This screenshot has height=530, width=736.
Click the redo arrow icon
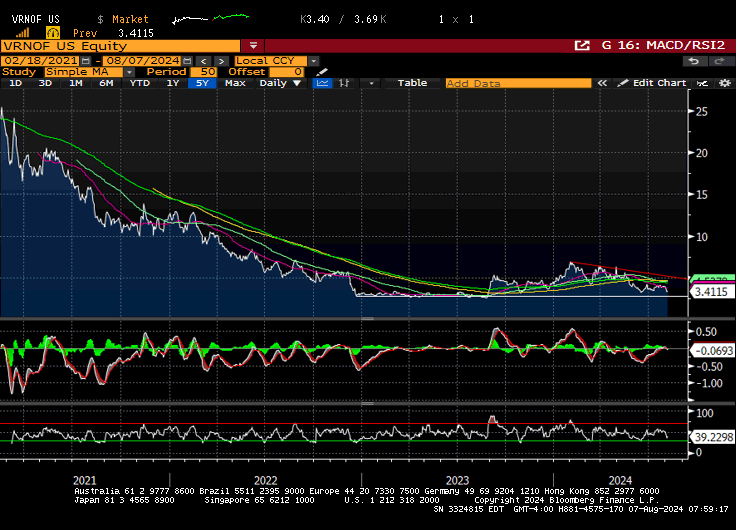pyautogui.click(x=719, y=61)
